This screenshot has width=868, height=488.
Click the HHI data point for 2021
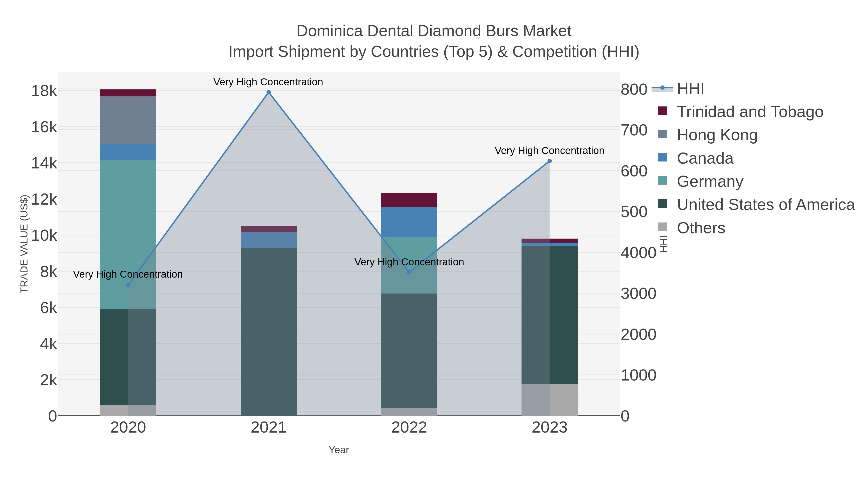(269, 92)
